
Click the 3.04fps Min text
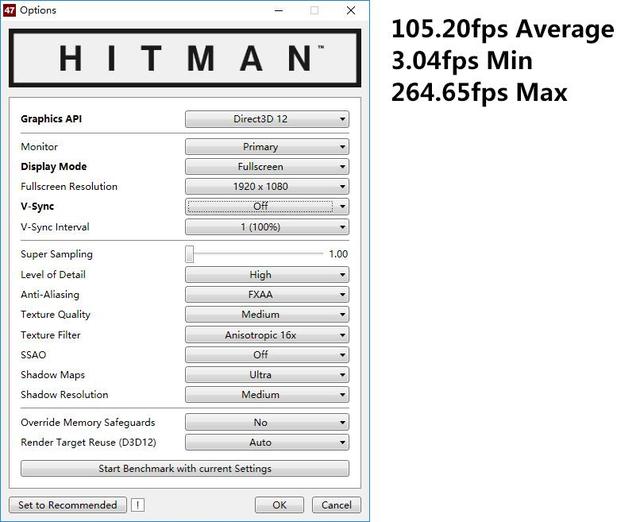462,61
